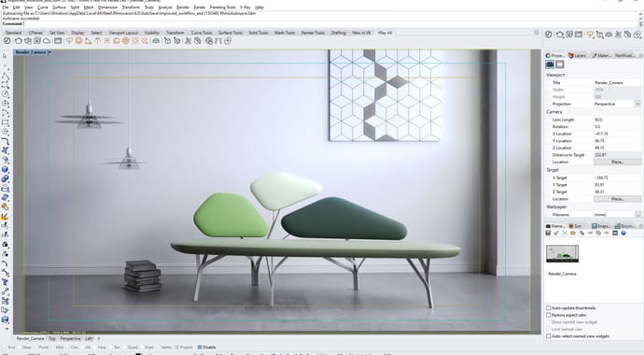Enable the End object snap checkbox

point(5,348)
